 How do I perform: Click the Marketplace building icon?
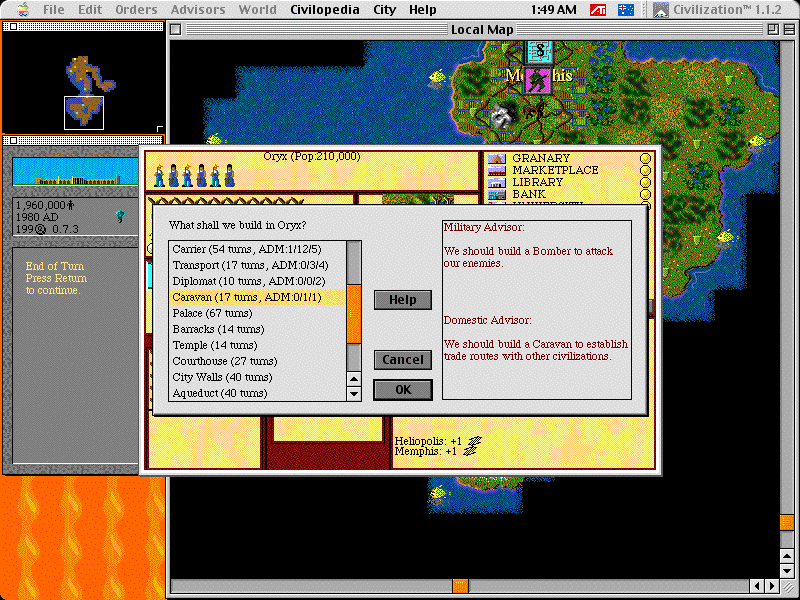(496, 170)
